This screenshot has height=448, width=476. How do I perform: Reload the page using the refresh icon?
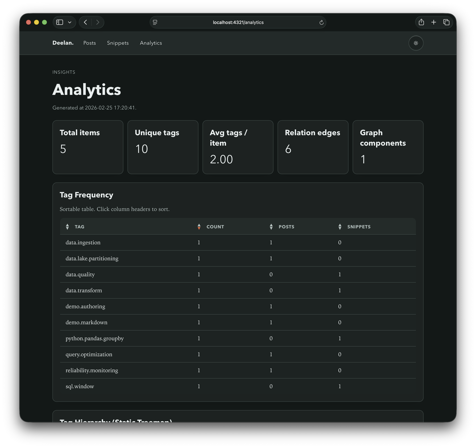pos(321,22)
